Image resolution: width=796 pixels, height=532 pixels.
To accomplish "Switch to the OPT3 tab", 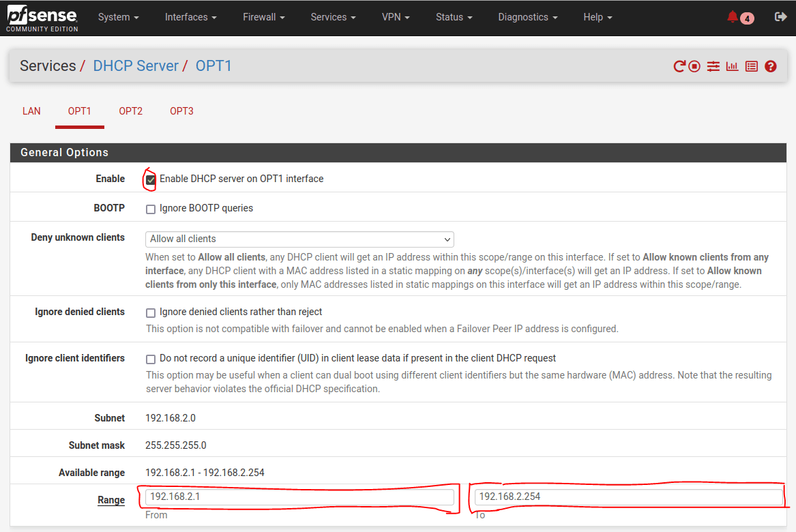I will 181,110.
